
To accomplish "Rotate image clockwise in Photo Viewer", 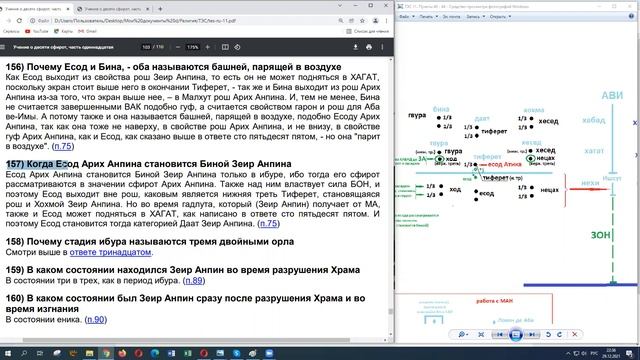I will click(x=560, y=334).
